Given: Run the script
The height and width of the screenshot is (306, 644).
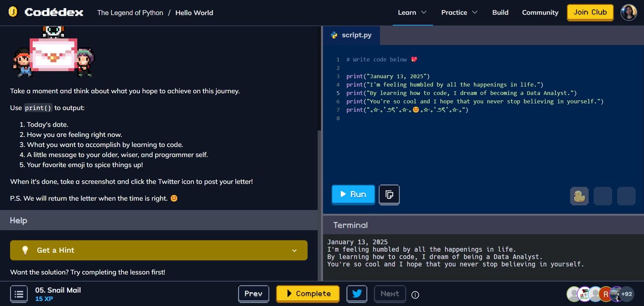Looking at the screenshot, I should (x=353, y=194).
